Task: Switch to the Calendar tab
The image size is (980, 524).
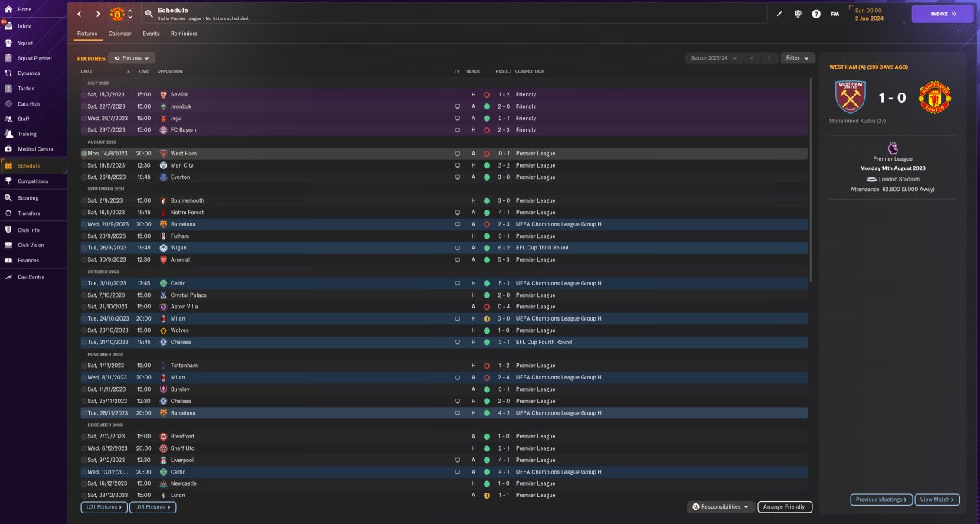Action: click(119, 34)
